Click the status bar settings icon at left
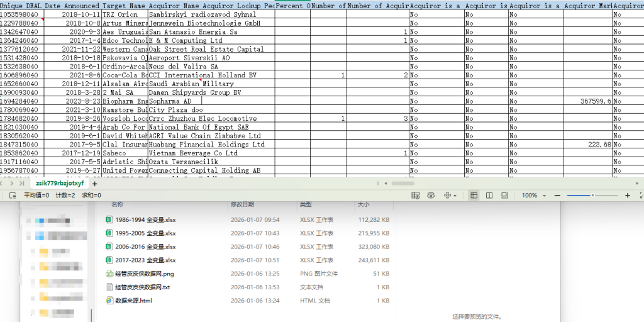 [13, 196]
